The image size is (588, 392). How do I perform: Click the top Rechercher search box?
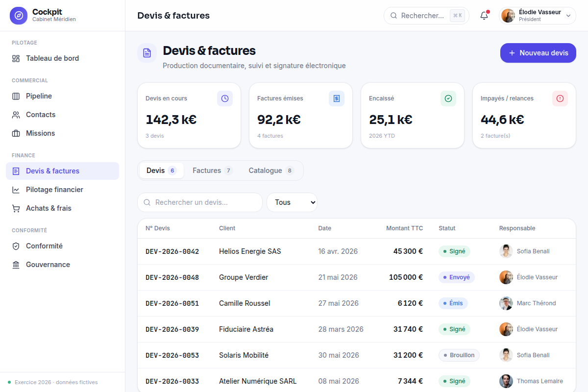(426, 16)
